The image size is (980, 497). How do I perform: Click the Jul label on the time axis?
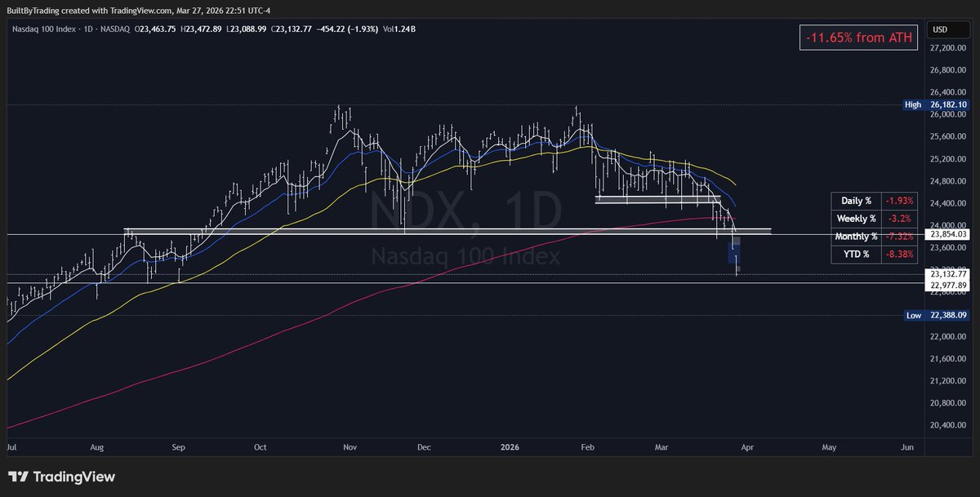tap(11, 447)
